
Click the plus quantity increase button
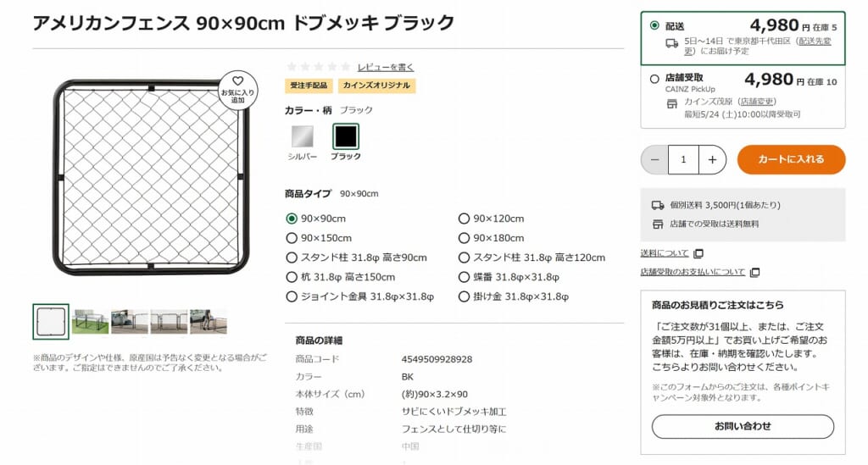(712, 159)
